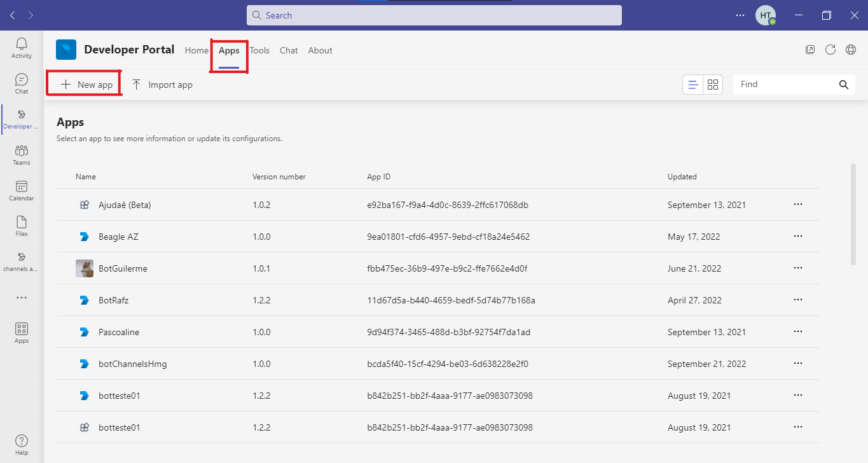
Task: Open Calendar from the sidebar
Action: coord(22,190)
